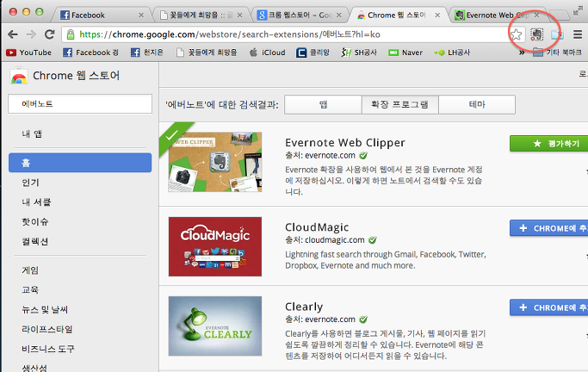The image size is (588, 372).
Task: Click the 에버노트 search box
Action: (x=80, y=104)
